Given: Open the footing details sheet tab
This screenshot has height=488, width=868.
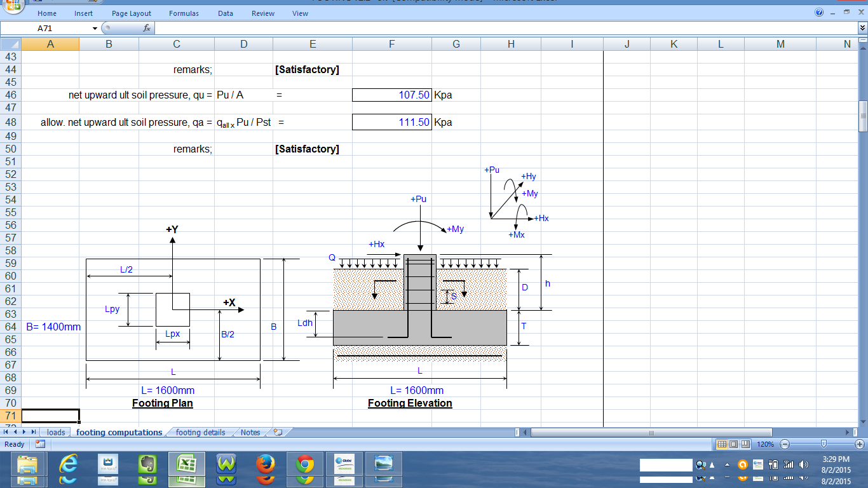Looking at the screenshot, I should pos(200,432).
